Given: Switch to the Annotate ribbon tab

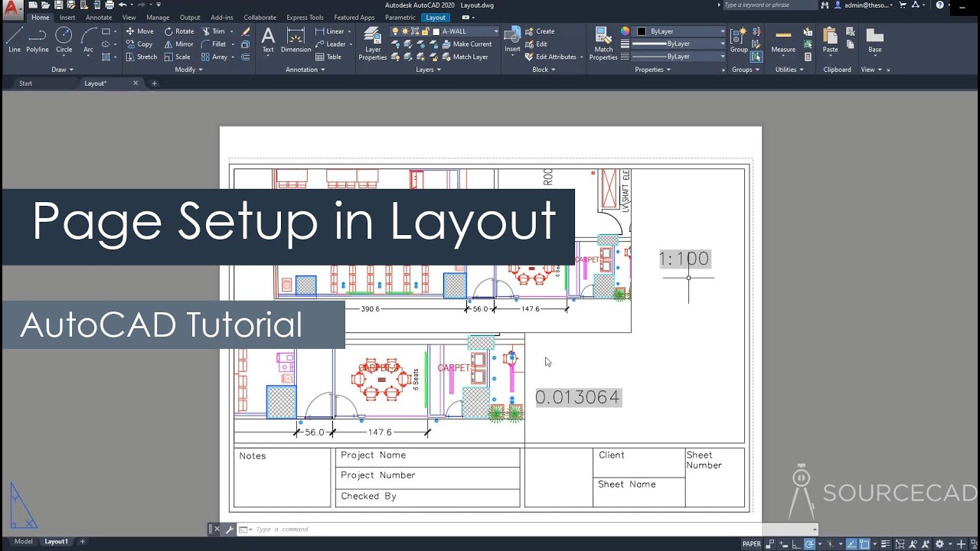Looking at the screenshot, I should click(x=99, y=18).
